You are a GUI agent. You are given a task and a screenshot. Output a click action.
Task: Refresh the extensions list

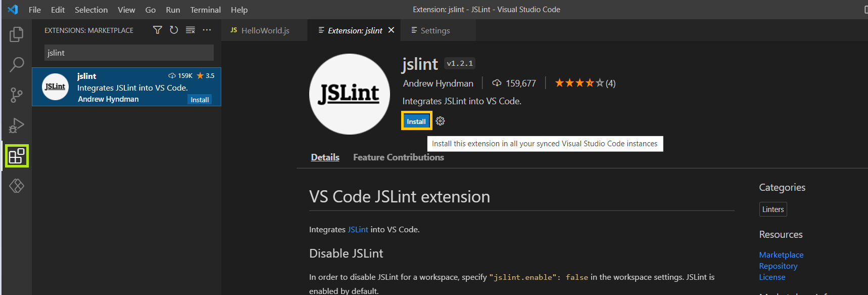tap(174, 30)
